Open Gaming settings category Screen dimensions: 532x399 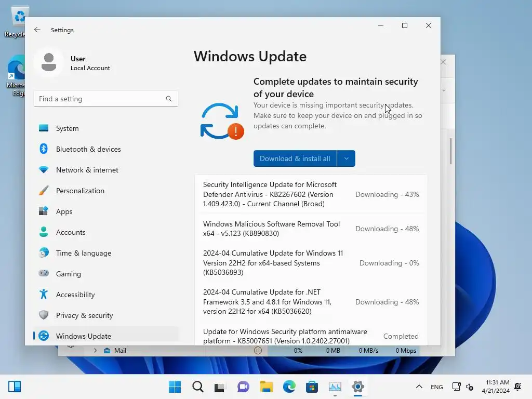tap(106, 273)
